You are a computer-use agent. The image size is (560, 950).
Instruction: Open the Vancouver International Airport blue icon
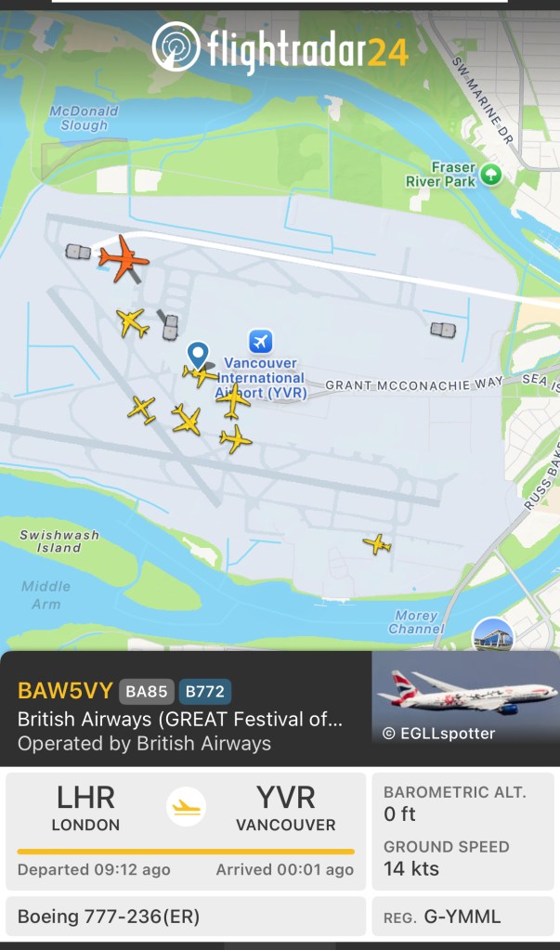[x=261, y=341]
